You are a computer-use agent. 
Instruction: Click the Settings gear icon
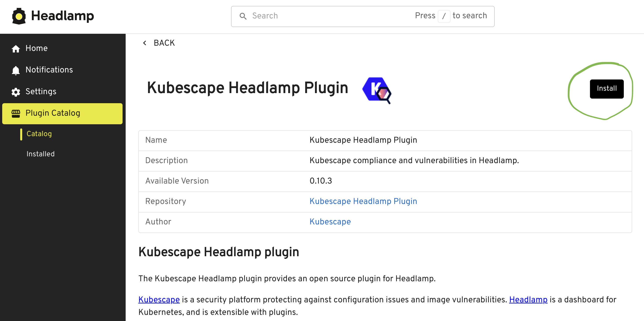coord(16,92)
